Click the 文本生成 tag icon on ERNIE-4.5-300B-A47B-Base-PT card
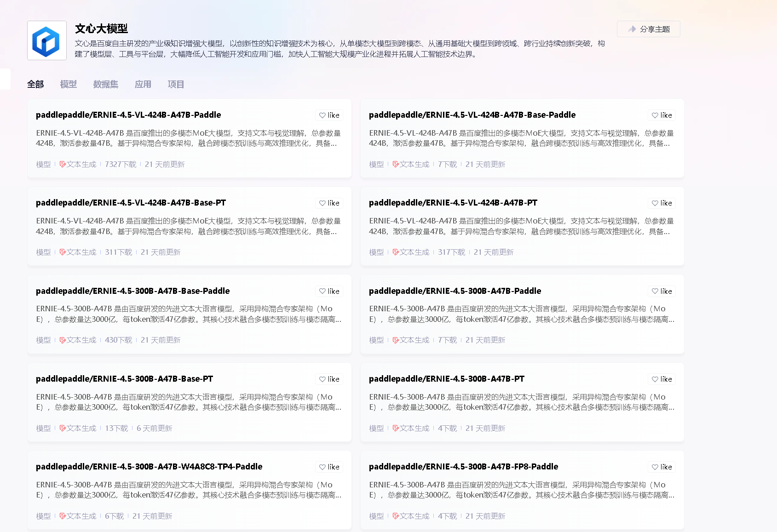777x532 pixels. tap(63, 428)
